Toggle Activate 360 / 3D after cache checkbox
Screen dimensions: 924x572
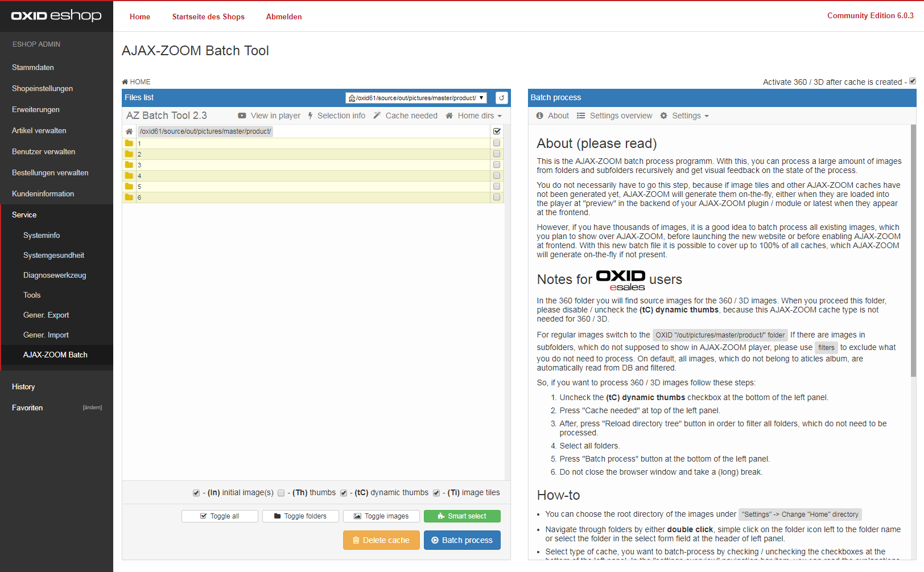point(913,81)
